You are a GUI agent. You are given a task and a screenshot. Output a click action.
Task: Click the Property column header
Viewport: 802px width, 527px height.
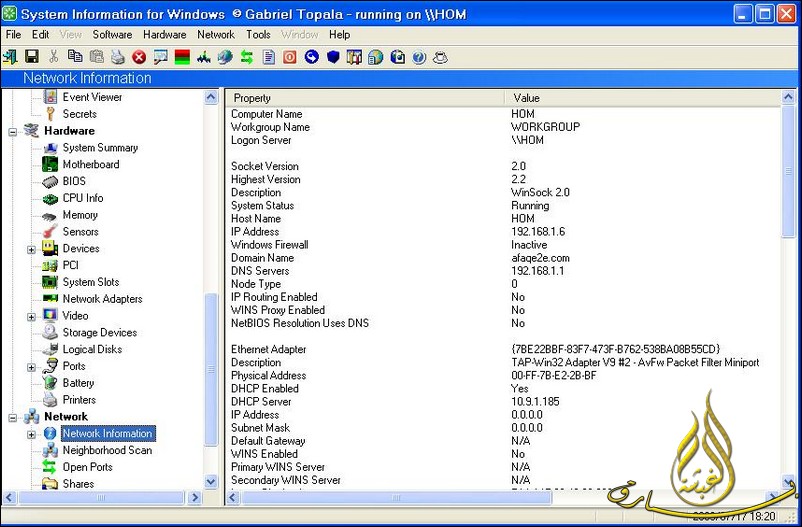tap(365, 98)
